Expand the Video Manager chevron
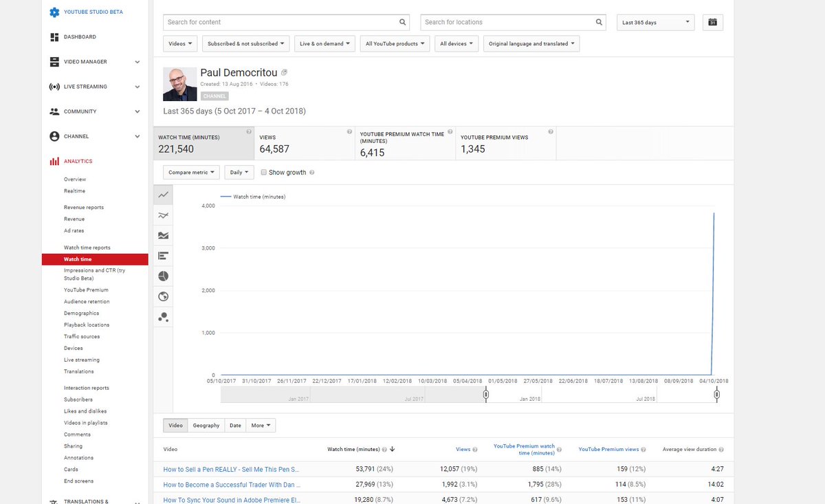 tap(137, 62)
